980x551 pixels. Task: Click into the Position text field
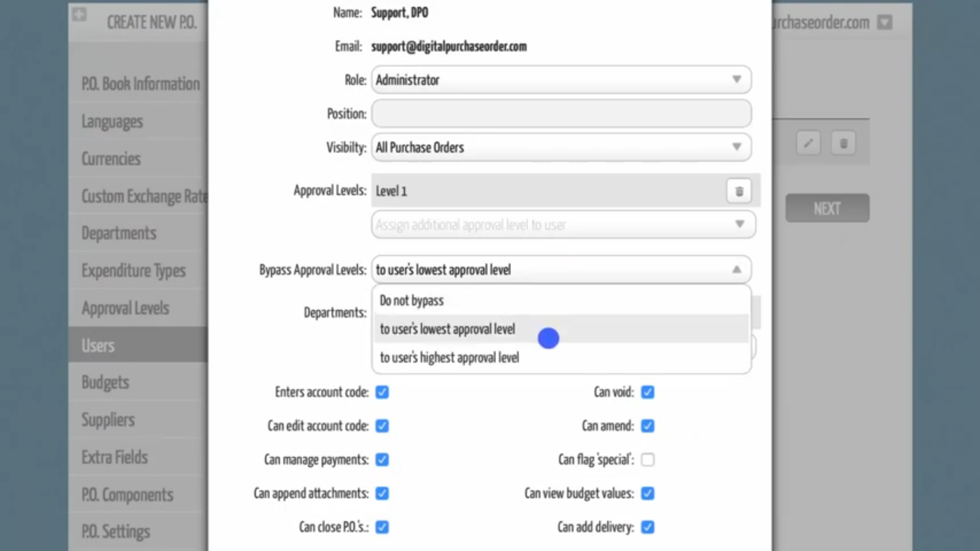(561, 114)
